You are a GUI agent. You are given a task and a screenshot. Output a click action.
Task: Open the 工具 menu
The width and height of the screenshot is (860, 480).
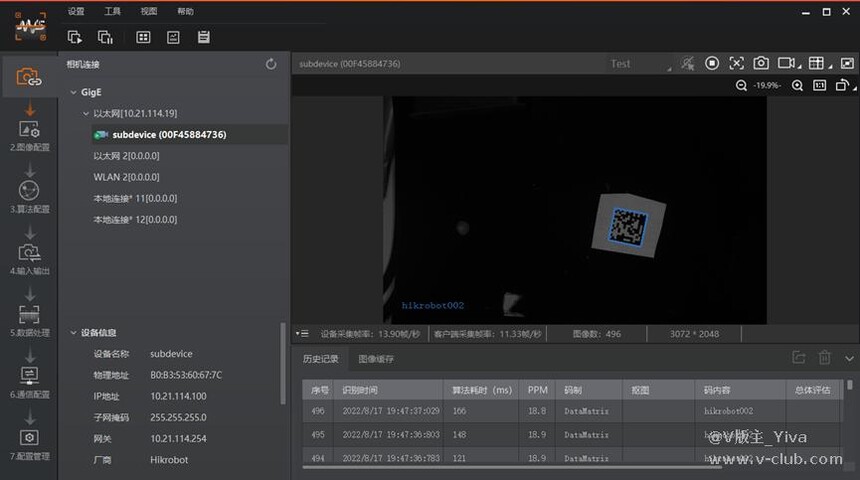[112, 12]
